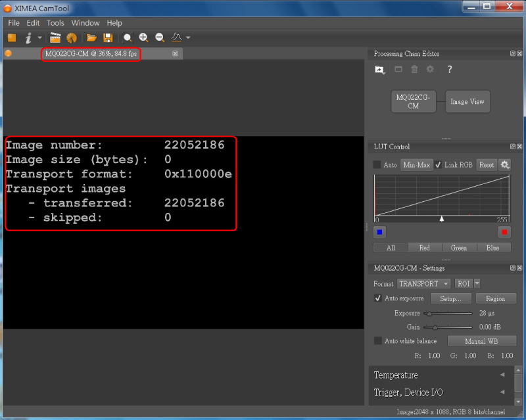Open image with the folder icon

point(91,37)
